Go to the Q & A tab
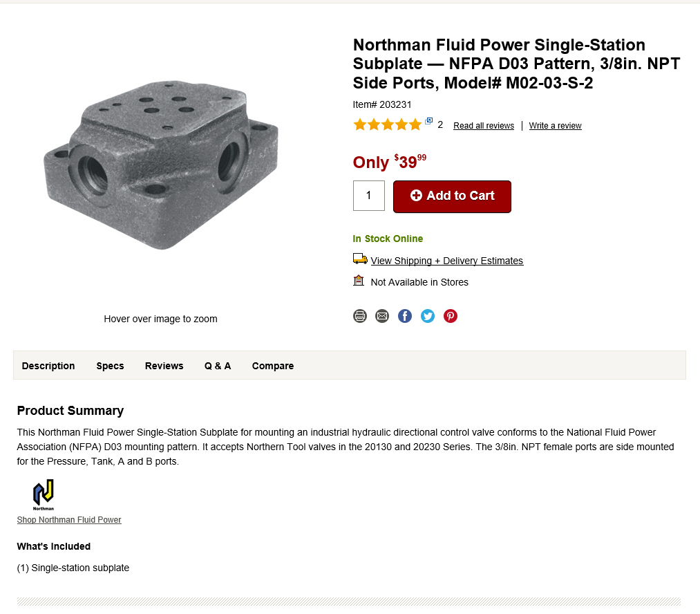The height and width of the screenshot is (614, 700). click(x=218, y=366)
